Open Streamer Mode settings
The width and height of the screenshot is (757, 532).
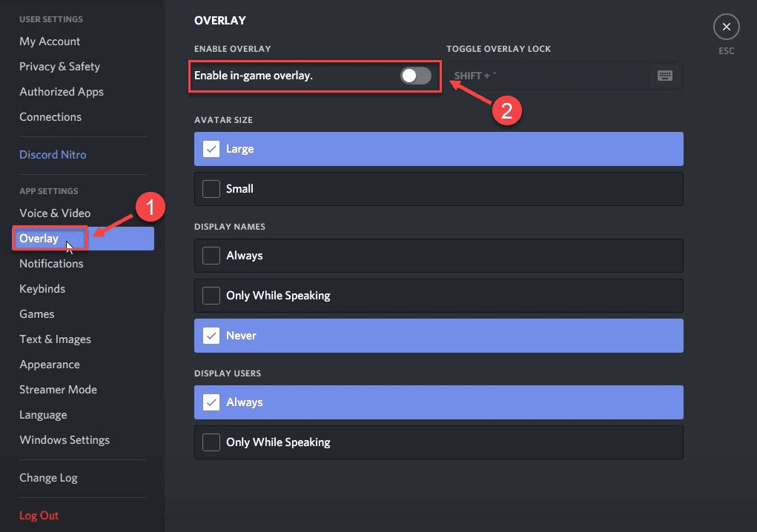tap(58, 389)
